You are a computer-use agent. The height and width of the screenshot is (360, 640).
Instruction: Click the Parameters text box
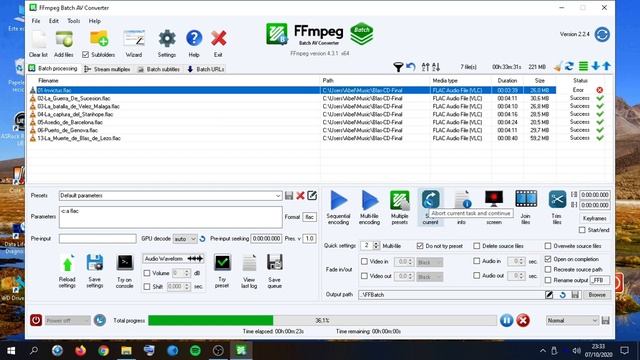pos(171,217)
